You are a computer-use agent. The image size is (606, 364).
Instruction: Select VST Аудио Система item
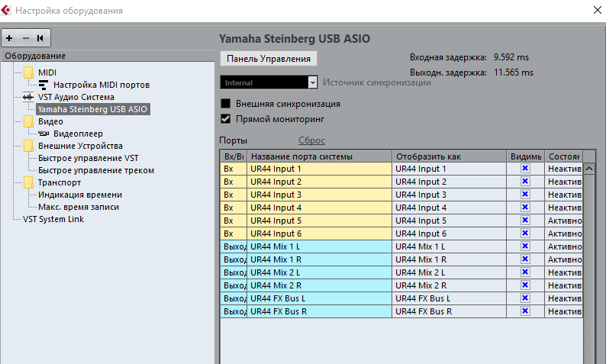(76, 97)
